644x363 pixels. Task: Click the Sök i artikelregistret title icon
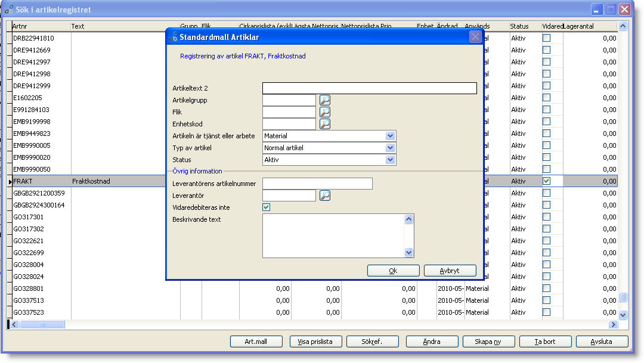tap(8, 9)
